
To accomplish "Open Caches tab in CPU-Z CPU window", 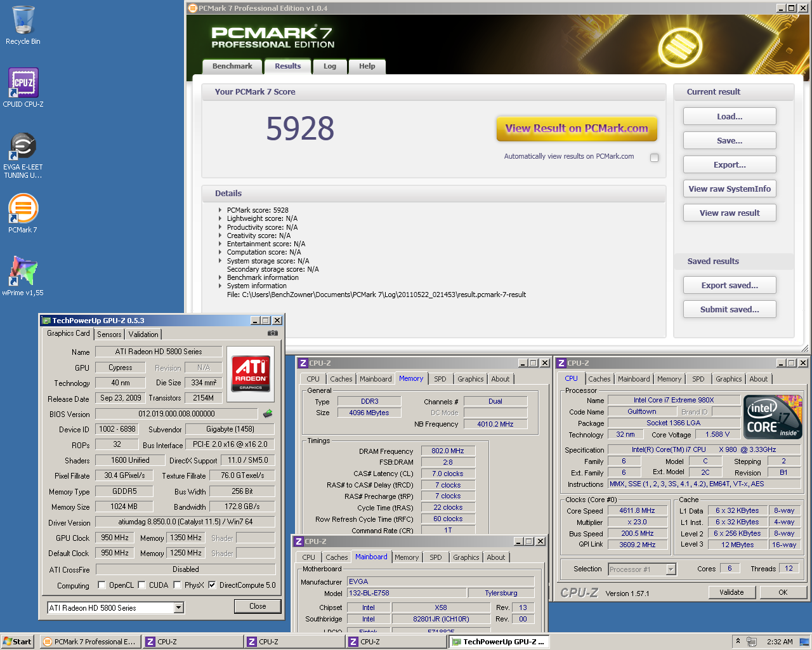I will coord(599,379).
